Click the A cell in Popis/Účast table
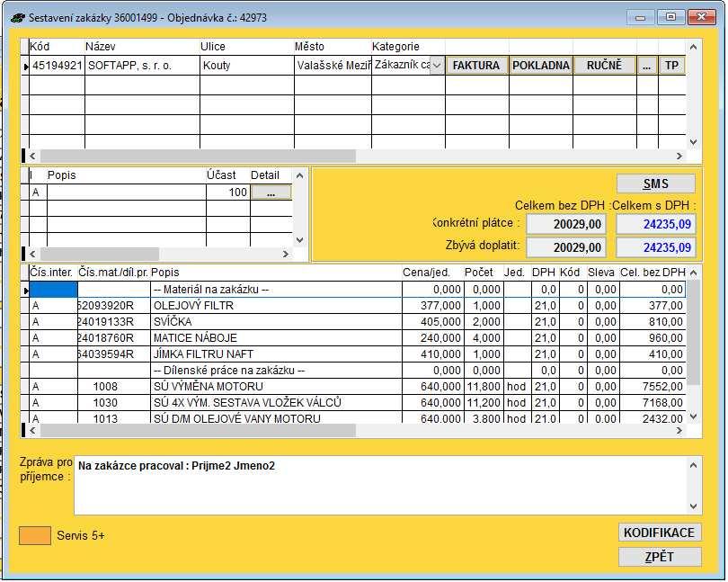Image resolution: width=728 pixels, height=582 pixels. pos(36,193)
